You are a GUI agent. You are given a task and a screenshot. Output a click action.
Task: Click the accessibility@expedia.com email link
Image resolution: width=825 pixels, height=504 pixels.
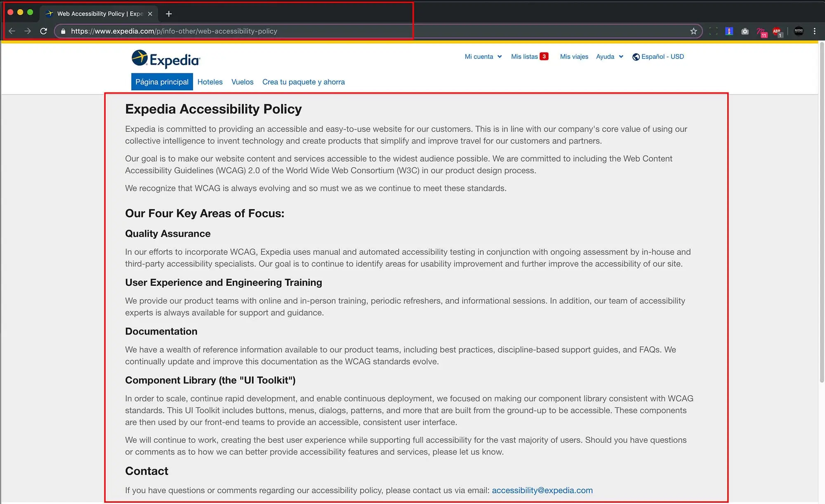[542, 490]
